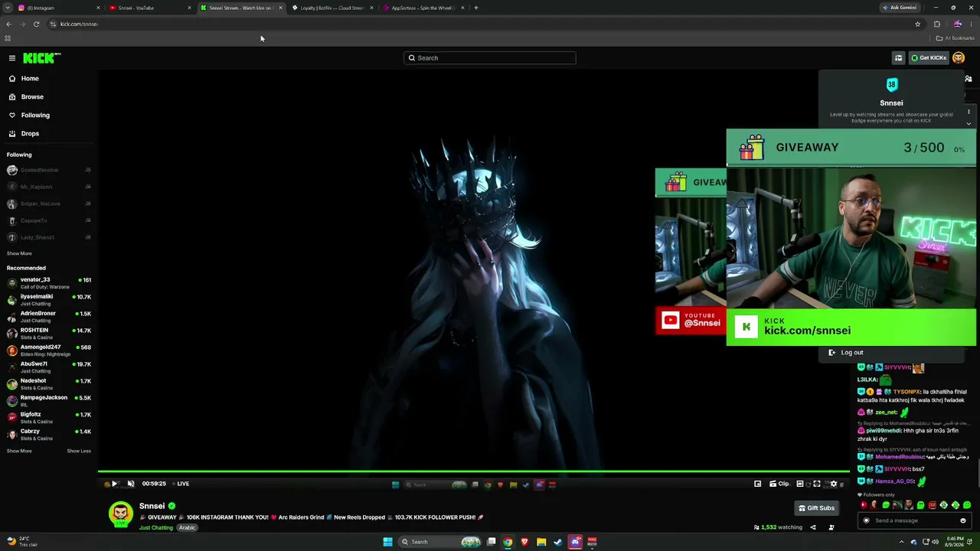Open Following in the Kick sidebar
The image size is (980, 551).
35,116
